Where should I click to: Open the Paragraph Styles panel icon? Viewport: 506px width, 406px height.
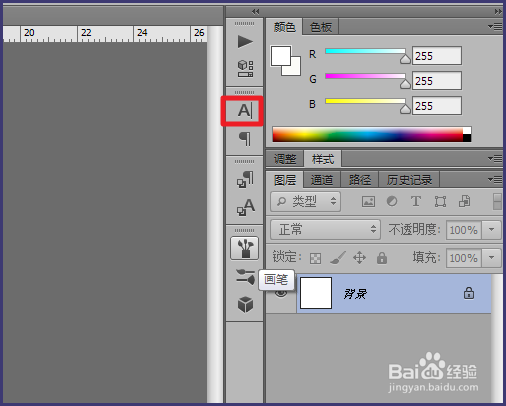[x=245, y=180]
